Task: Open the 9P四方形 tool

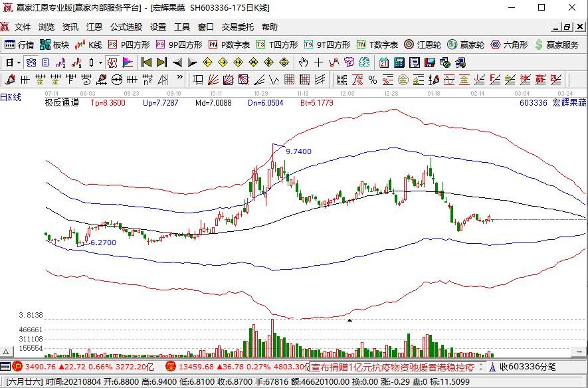Action: click(x=179, y=45)
